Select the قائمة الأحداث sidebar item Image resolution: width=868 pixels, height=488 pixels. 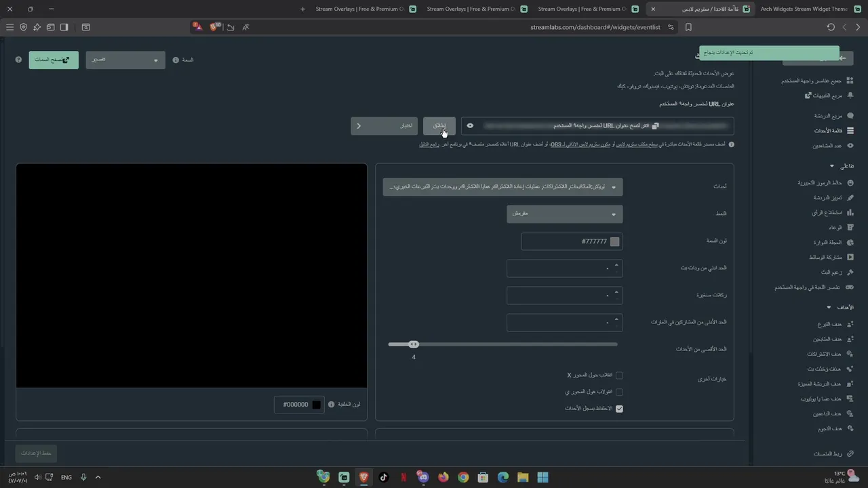(x=833, y=131)
